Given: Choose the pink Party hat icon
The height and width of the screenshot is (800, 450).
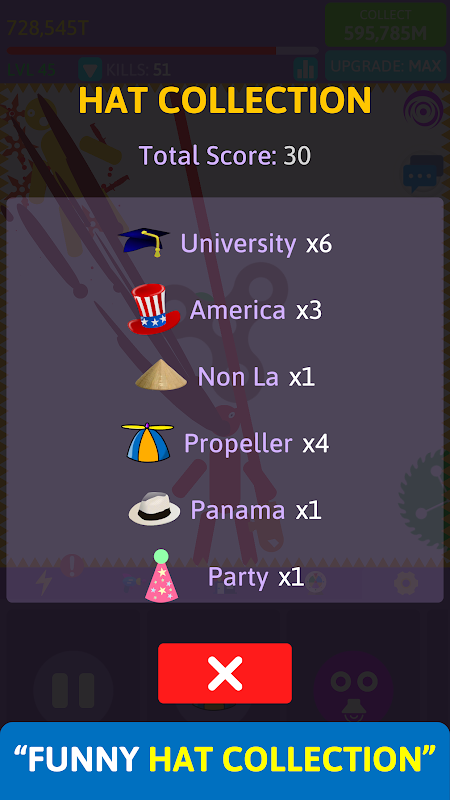Looking at the screenshot, I should (161, 575).
